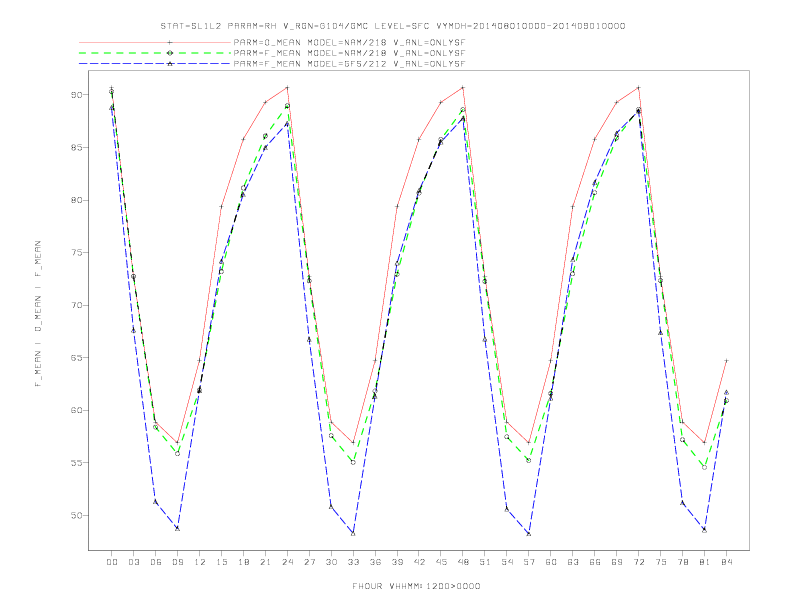792x612 pixels.
Task: Click green circle data point at hour 09
Action: pyautogui.click(x=177, y=453)
